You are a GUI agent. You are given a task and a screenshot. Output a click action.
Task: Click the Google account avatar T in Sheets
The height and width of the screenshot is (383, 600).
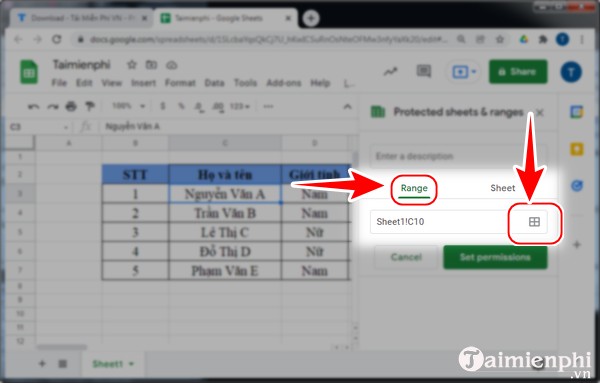(571, 72)
